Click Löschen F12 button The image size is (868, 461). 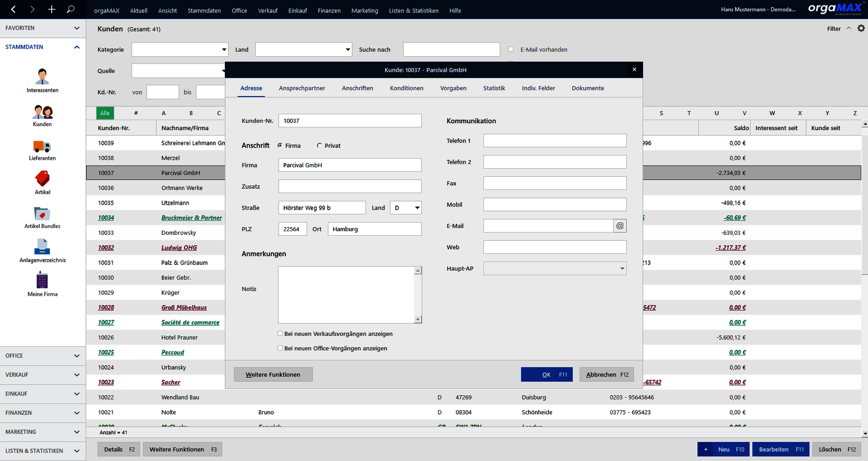point(837,450)
